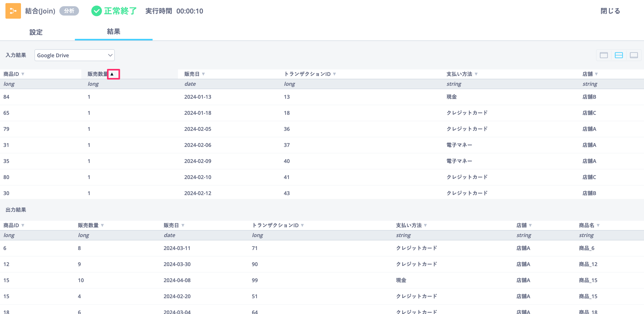Sort output table by 店舗 arrow
644x314 pixels.
click(x=530, y=225)
